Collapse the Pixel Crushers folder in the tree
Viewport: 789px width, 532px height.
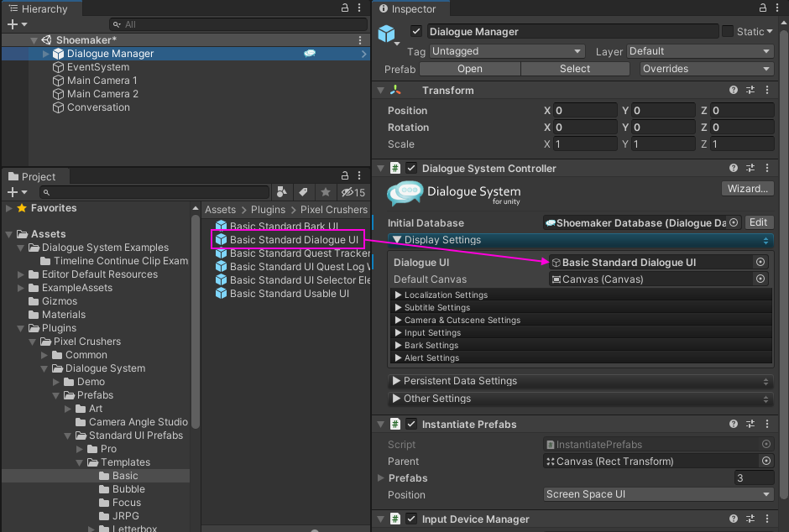[x=33, y=342]
